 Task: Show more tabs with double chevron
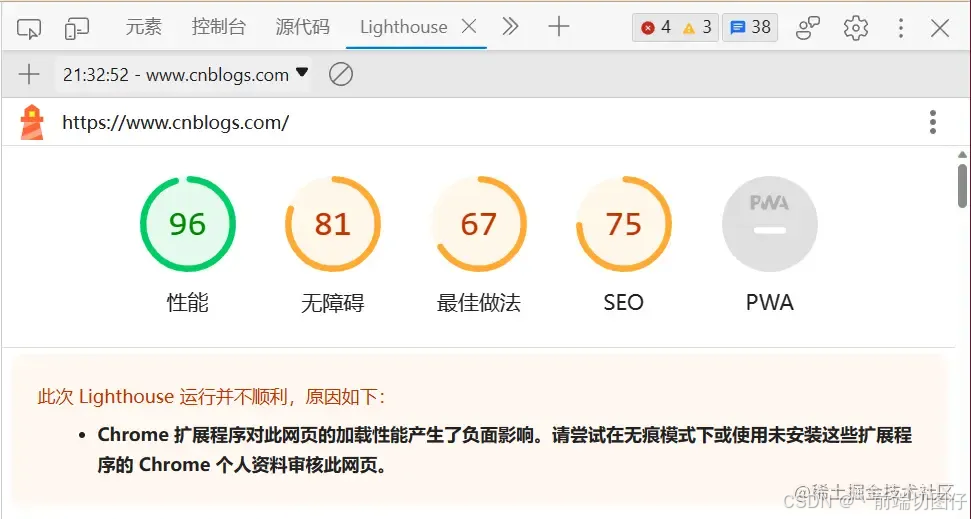(x=510, y=27)
